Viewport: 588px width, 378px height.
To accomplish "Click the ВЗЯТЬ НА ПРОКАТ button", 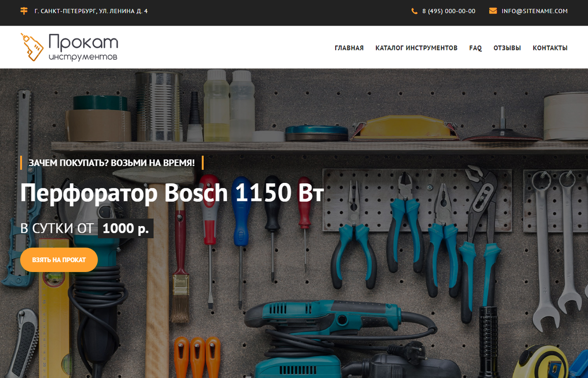I will (x=59, y=259).
